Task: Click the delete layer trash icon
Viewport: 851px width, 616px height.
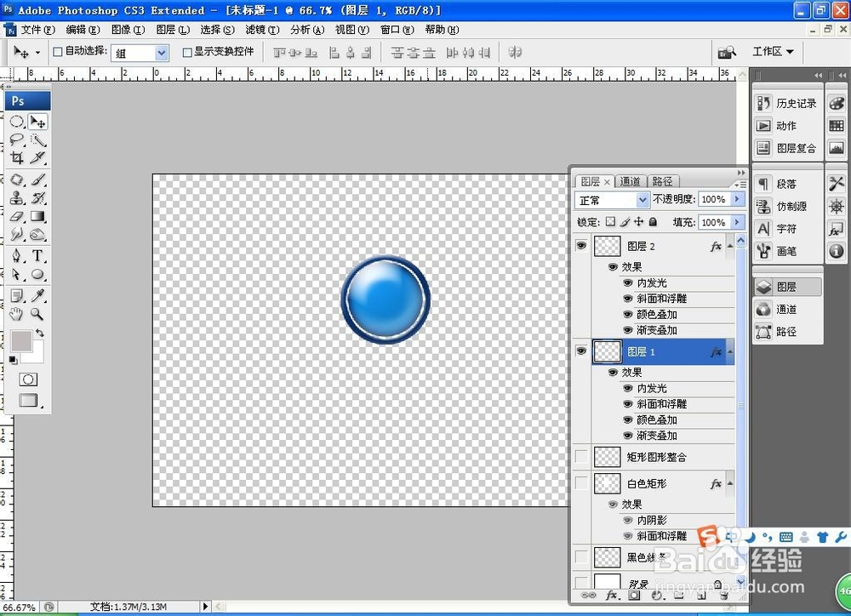Action: pos(724,596)
